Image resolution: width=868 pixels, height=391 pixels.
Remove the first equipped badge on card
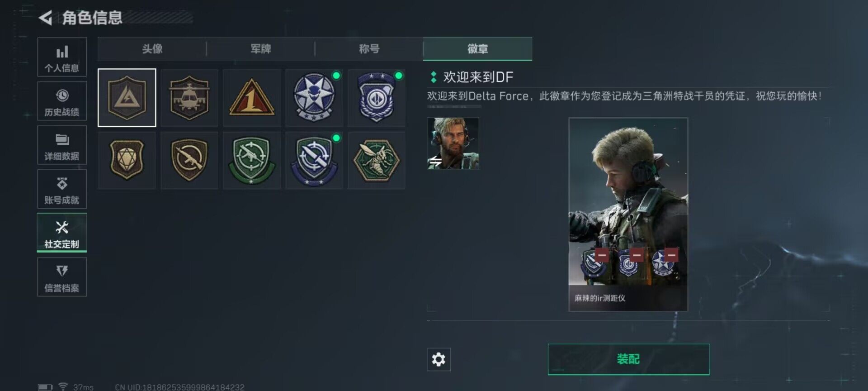coord(601,255)
